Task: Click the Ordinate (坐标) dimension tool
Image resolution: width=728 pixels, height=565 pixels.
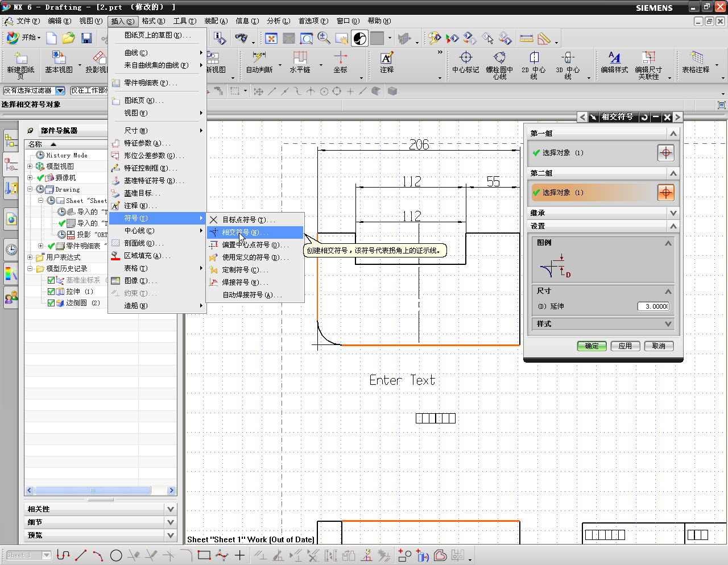Action: pos(340,63)
